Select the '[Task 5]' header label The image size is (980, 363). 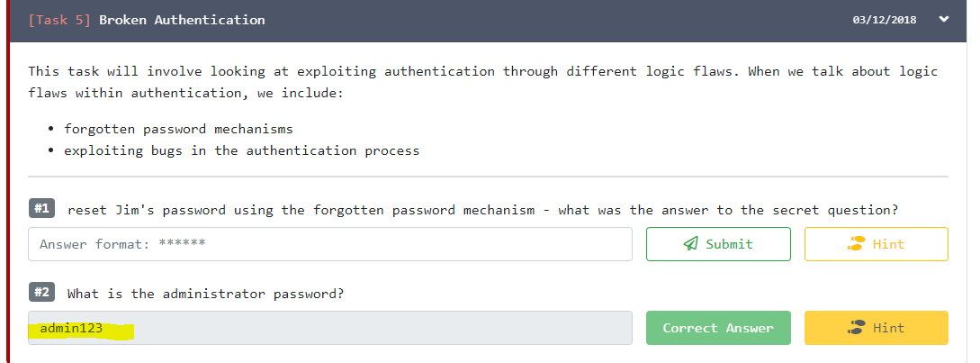[x=60, y=20]
